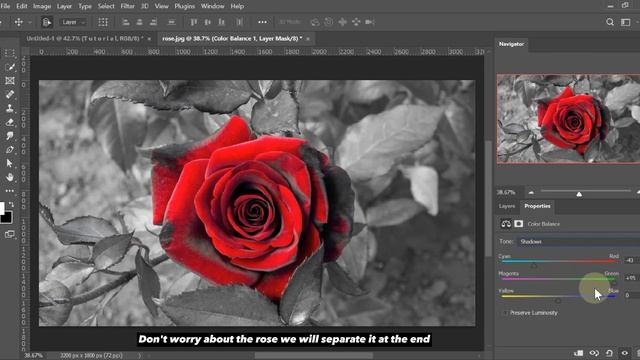Toggle the Preserve Luminosity checkbox
The height and width of the screenshot is (360, 640).
point(505,313)
